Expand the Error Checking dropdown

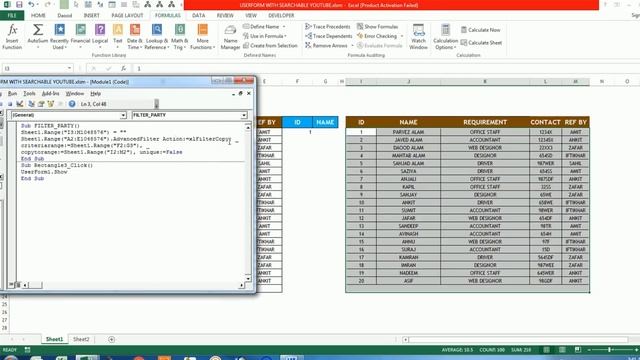click(402, 36)
